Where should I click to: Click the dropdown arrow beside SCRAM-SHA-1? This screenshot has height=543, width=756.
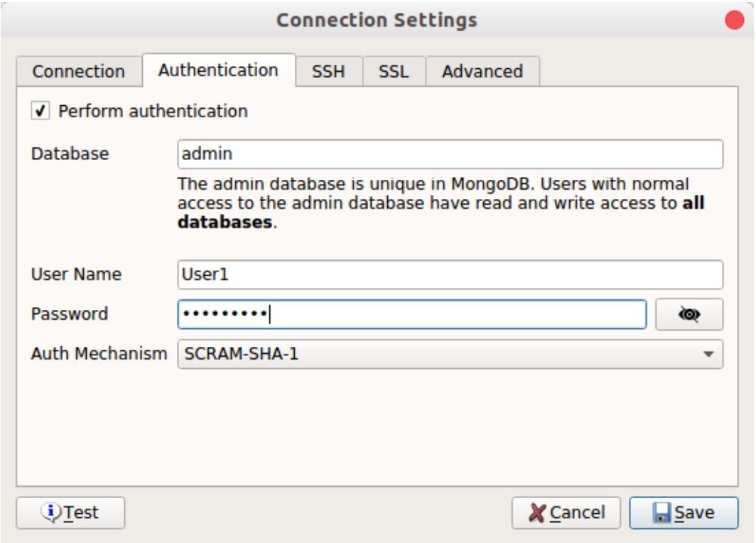708,355
